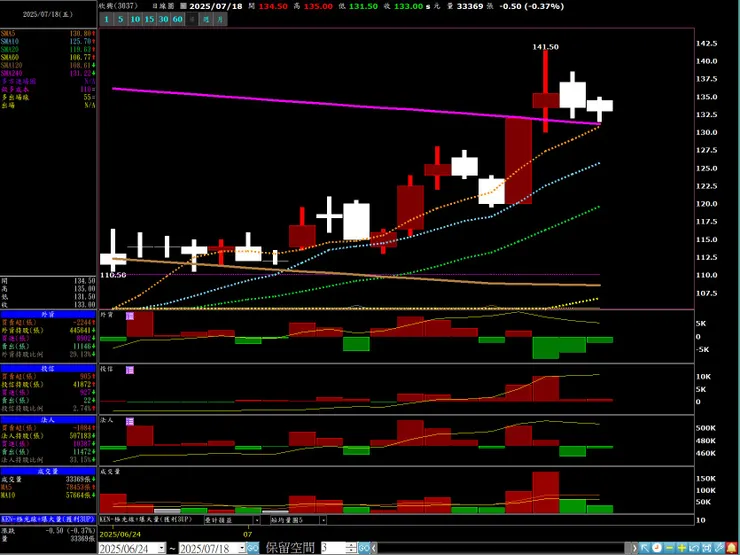740x555 pixels.
Task: Select the 30-minute timeframe button
Action: click(164, 19)
